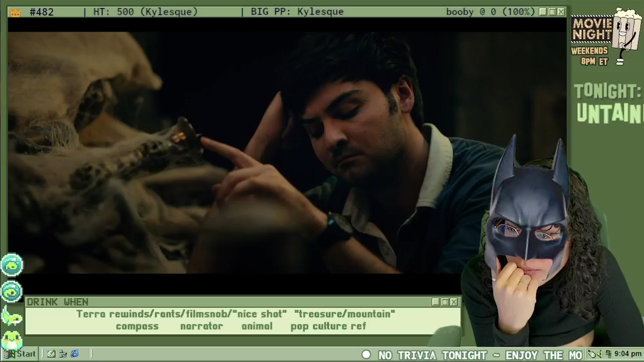This screenshot has width=644, height=362.
Task: Click the green pixel shark icon
Action: (11, 316)
